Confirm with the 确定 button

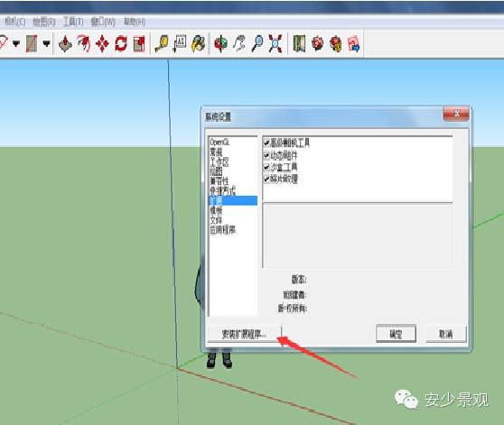[x=396, y=334]
